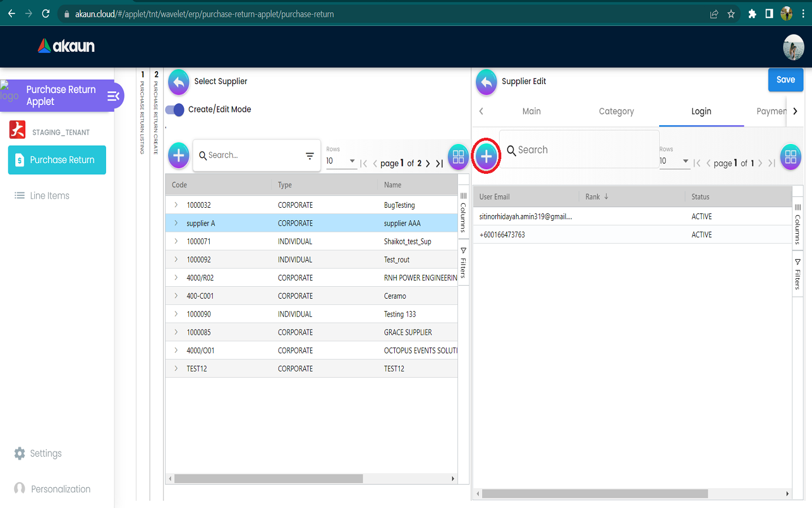
Task: Toggle Create/Edit Mode switch
Action: [x=175, y=110]
